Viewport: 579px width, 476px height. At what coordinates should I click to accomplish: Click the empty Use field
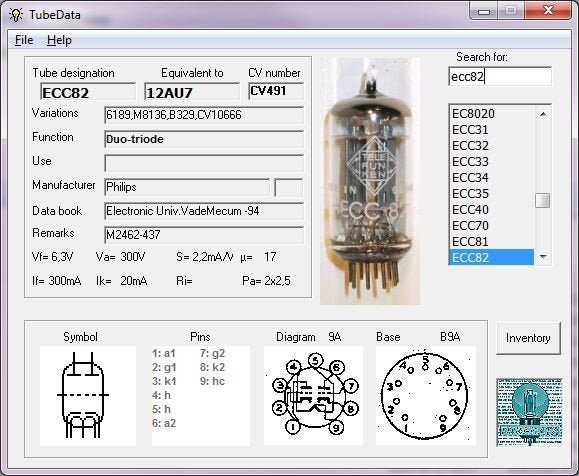pos(204,163)
